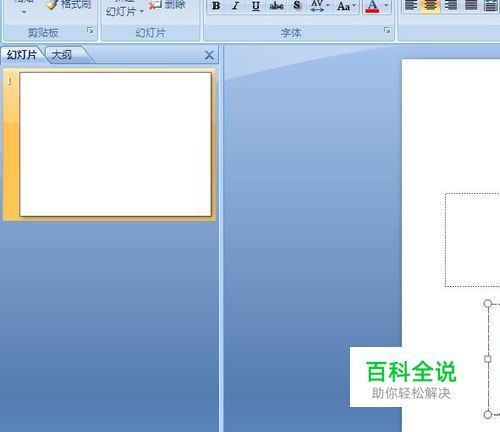
Task: Apply text shadow (S) effect
Action: [x=296, y=6]
